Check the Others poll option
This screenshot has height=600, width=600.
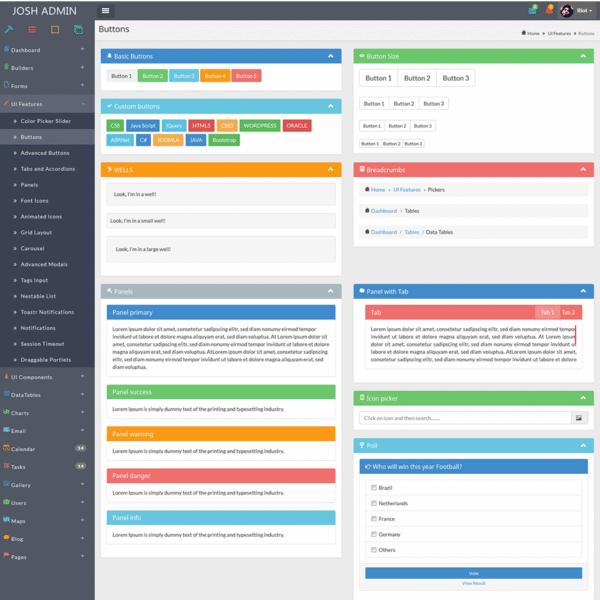[374, 550]
